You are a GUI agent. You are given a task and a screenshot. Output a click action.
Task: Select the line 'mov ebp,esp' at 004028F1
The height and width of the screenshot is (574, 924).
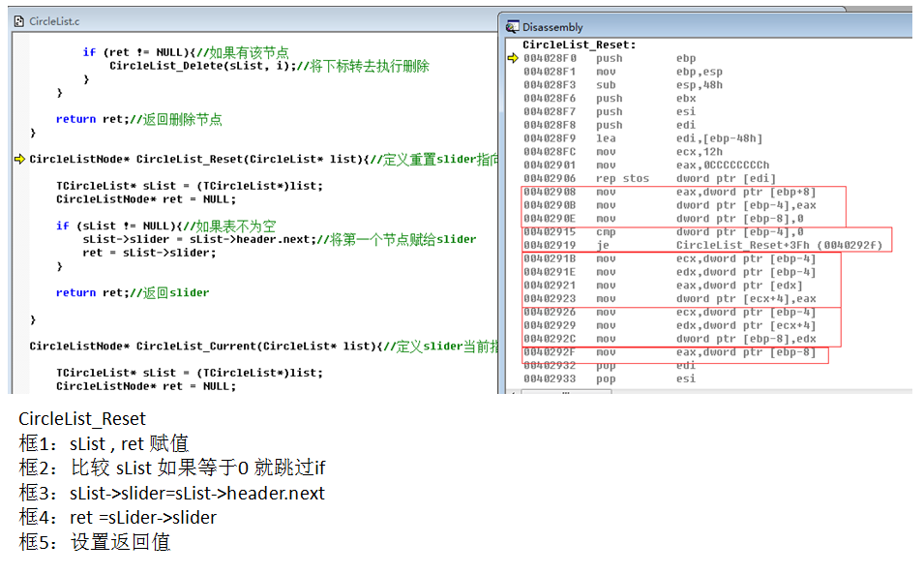(x=623, y=72)
